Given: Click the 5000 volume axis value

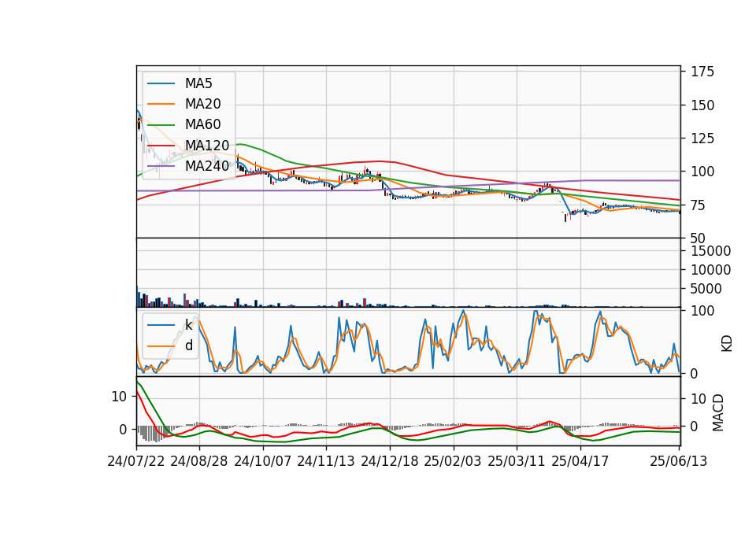Looking at the screenshot, I should (x=706, y=289).
